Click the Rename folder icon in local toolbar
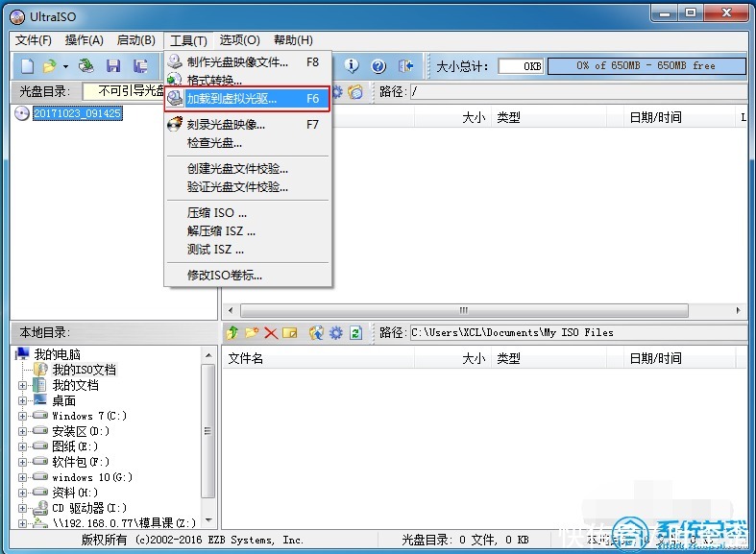 coord(290,332)
